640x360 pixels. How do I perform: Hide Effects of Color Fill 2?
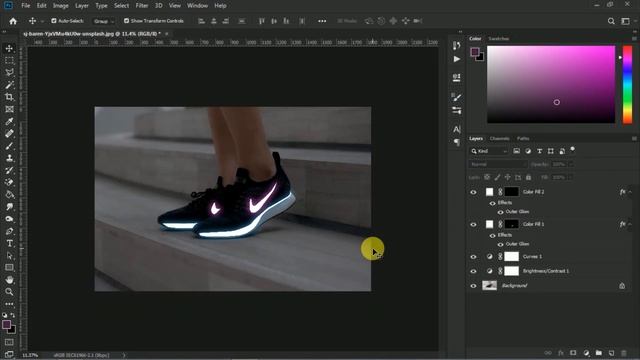click(x=492, y=203)
